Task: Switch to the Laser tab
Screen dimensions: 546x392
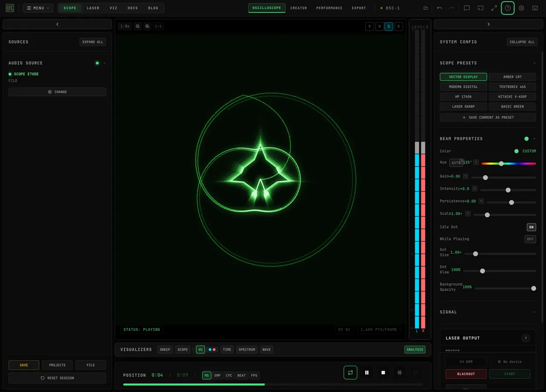Action: (x=93, y=8)
